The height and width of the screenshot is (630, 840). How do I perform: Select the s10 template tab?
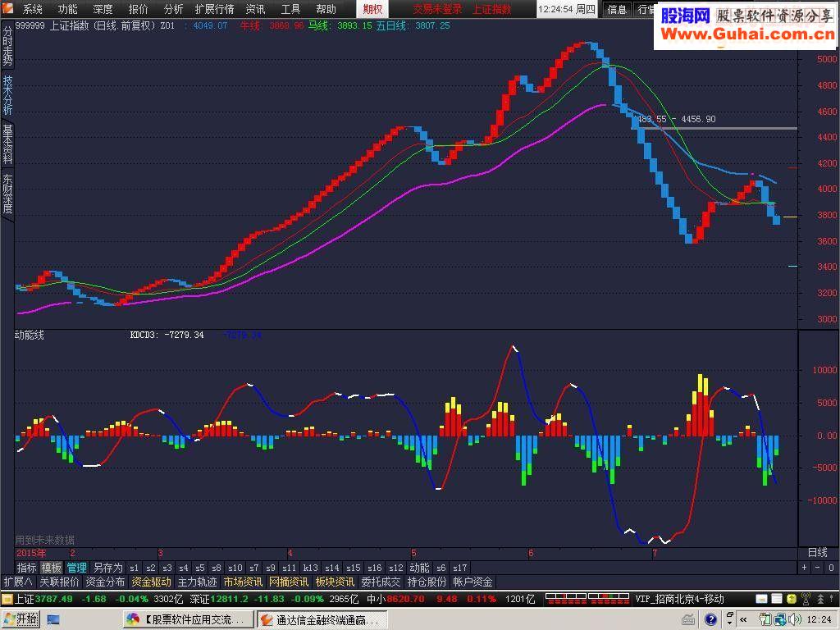pyautogui.click(x=235, y=568)
